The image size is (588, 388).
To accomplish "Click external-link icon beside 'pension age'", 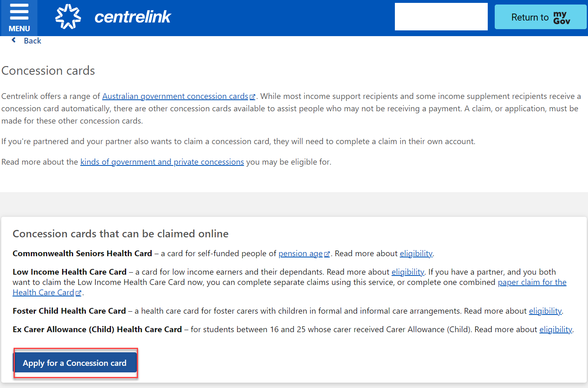I will [327, 254].
